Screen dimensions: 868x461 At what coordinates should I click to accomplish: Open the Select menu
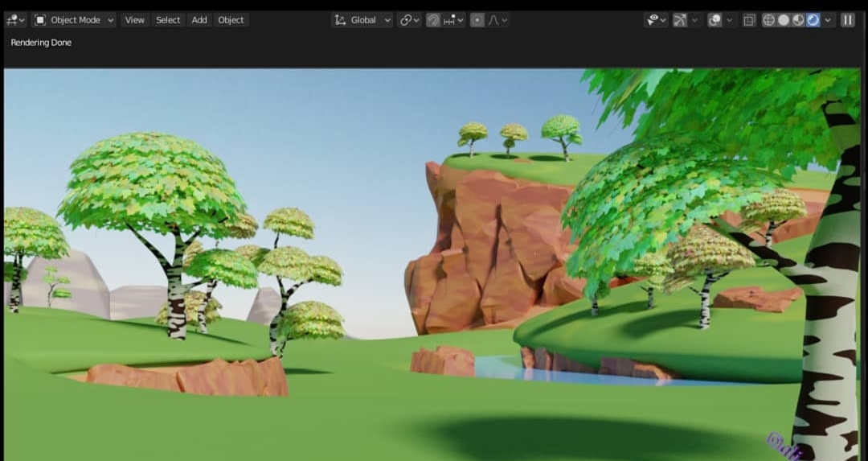(168, 20)
